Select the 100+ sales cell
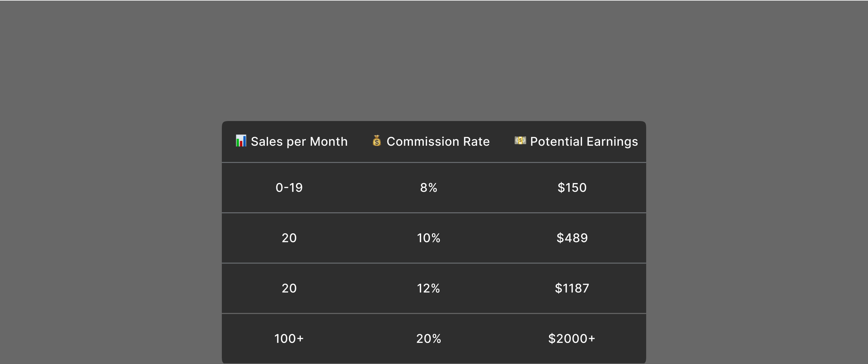The height and width of the screenshot is (364, 868). pyautogui.click(x=289, y=339)
